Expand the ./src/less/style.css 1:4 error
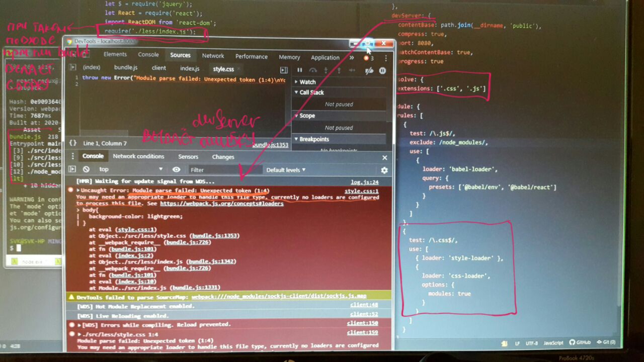This screenshot has width=644, height=362. (x=79, y=333)
